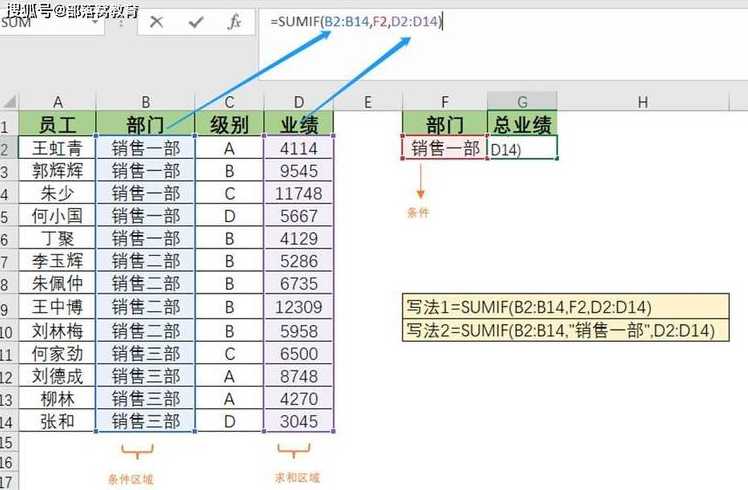Viewport: 748px width, 490px height.
Task: Select 销售二部 cell in 李玉辉's row
Action: click(145, 261)
